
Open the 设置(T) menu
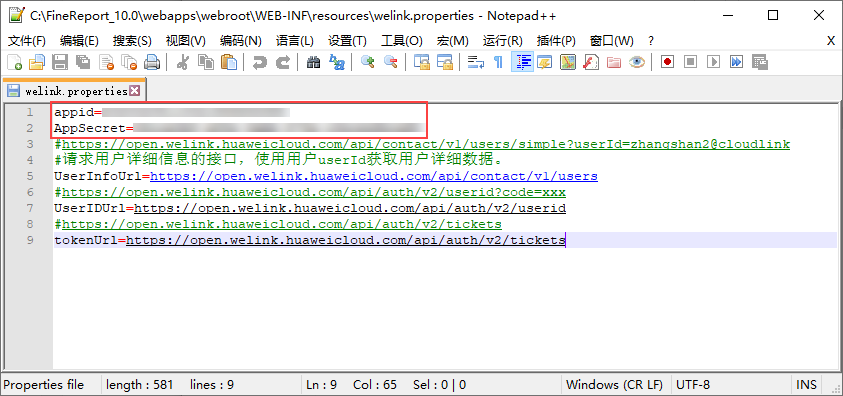tap(347, 41)
